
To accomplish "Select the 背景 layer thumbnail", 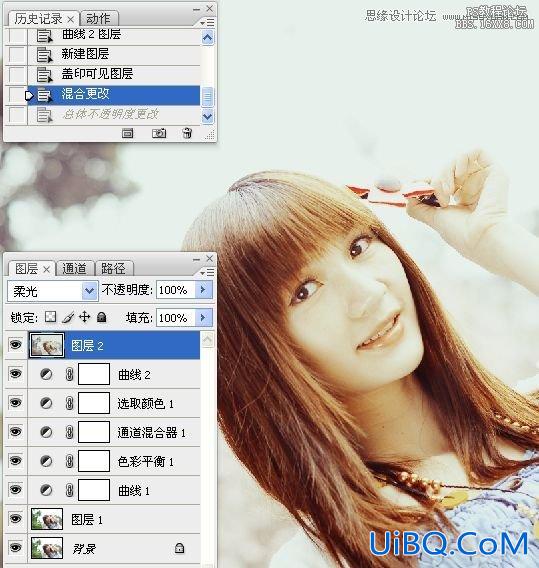I will point(47,548).
